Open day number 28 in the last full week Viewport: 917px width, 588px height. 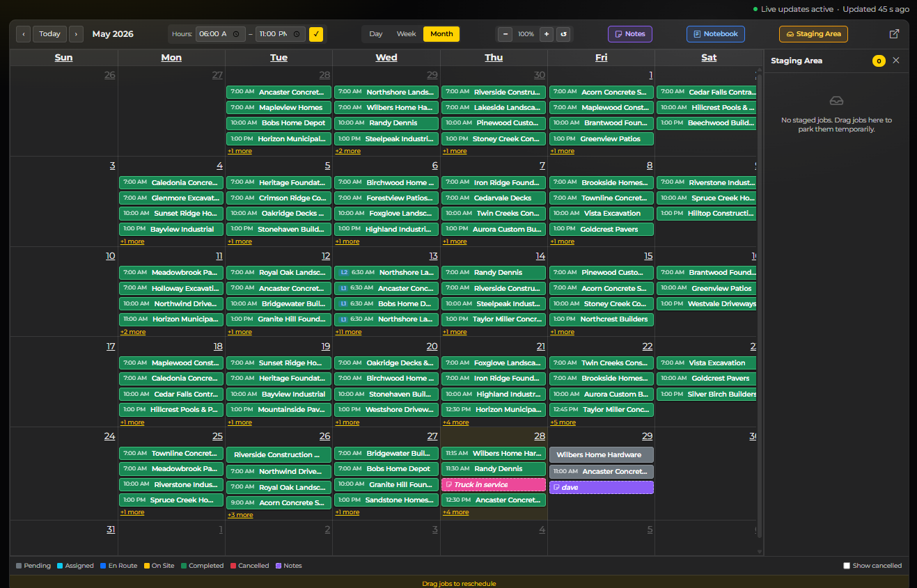click(540, 436)
